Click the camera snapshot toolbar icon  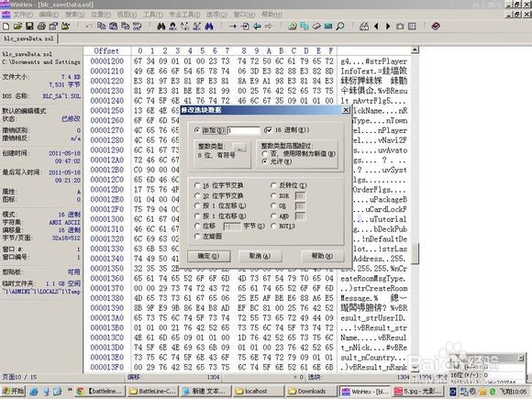coord(400,26)
